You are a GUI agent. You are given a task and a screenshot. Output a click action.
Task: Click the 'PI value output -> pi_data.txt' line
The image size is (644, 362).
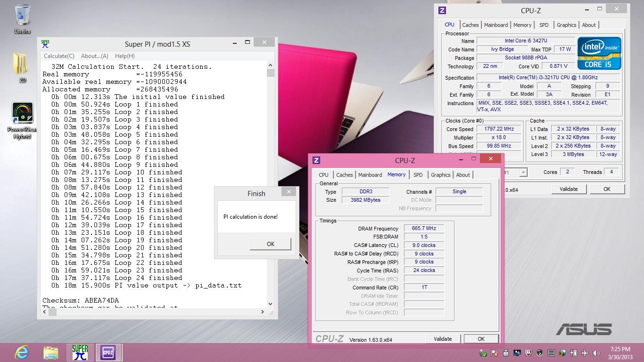click(x=146, y=285)
